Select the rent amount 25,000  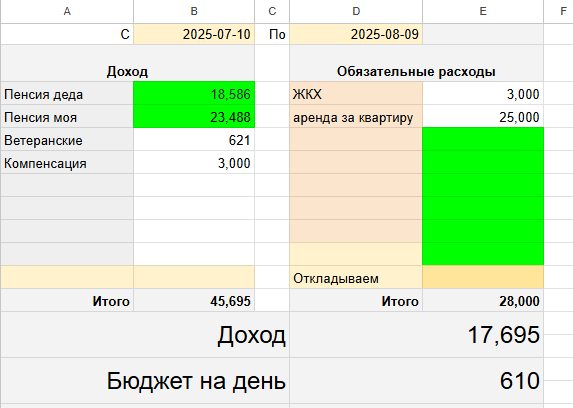click(x=483, y=117)
